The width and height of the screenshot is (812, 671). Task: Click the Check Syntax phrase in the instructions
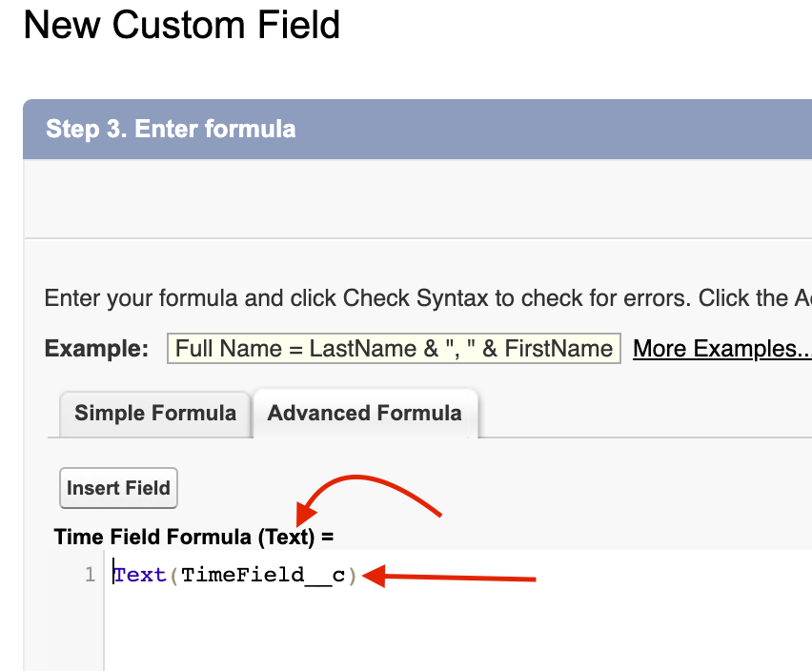click(x=404, y=298)
